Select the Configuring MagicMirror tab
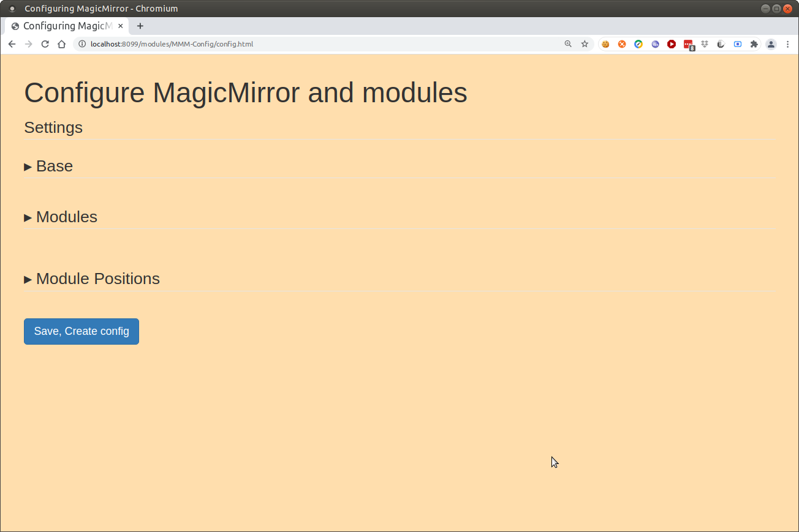Image resolution: width=799 pixels, height=532 pixels. click(67, 26)
